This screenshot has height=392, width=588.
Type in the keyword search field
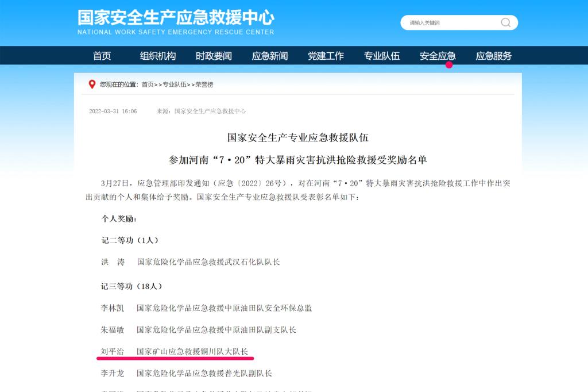coord(451,23)
